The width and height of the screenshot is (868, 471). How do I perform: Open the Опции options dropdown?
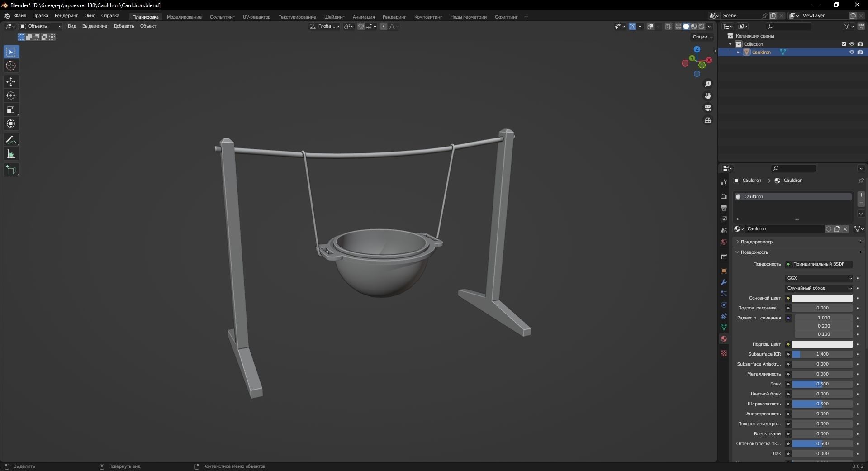702,37
